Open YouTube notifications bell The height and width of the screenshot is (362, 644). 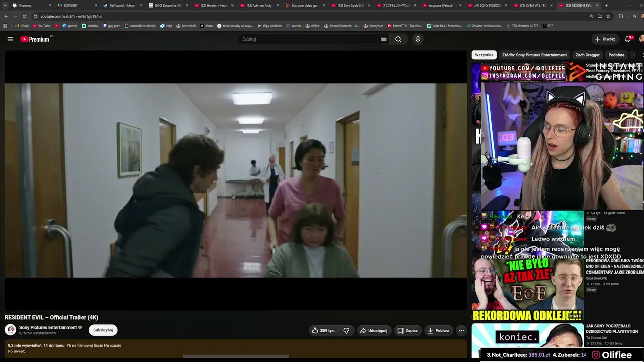628,39
